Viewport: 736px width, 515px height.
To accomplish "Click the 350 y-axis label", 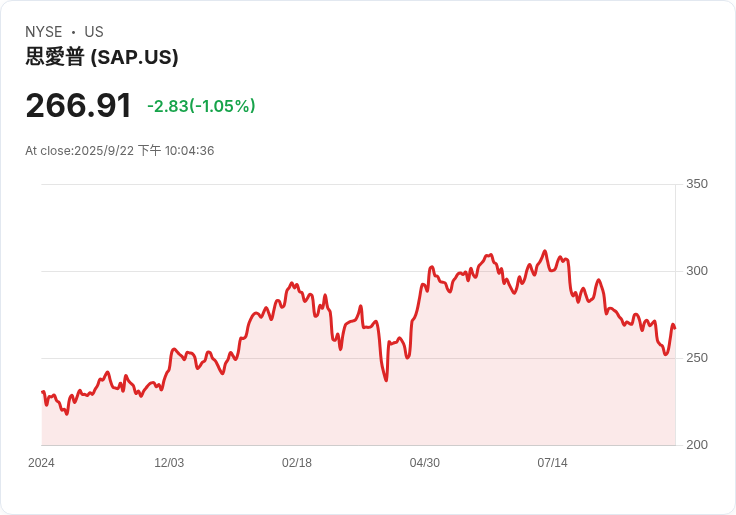I will point(697,184).
